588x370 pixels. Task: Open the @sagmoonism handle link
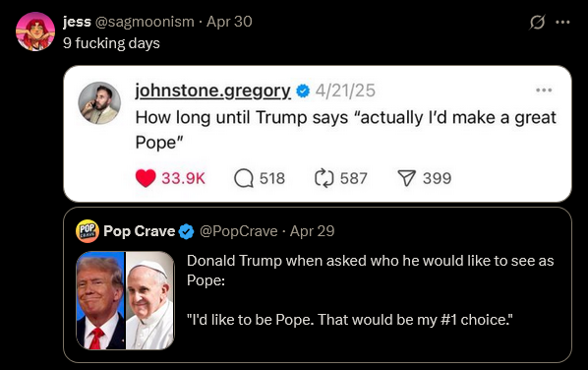[145, 22]
